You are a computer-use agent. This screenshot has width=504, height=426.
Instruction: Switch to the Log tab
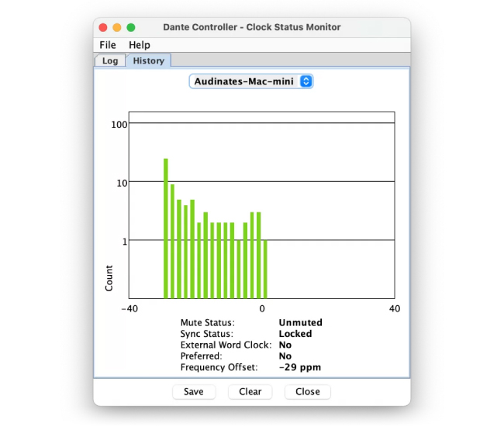pos(110,60)
